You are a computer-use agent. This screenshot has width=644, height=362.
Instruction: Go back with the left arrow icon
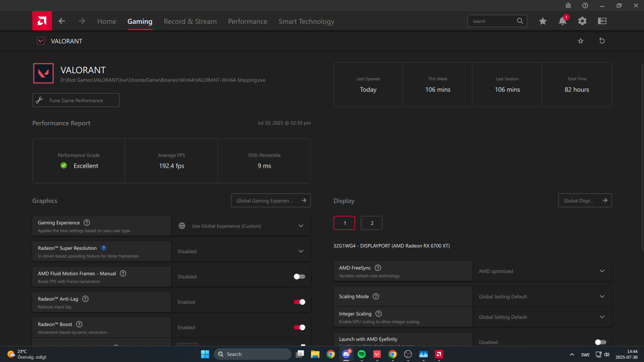tap(62, 21)
